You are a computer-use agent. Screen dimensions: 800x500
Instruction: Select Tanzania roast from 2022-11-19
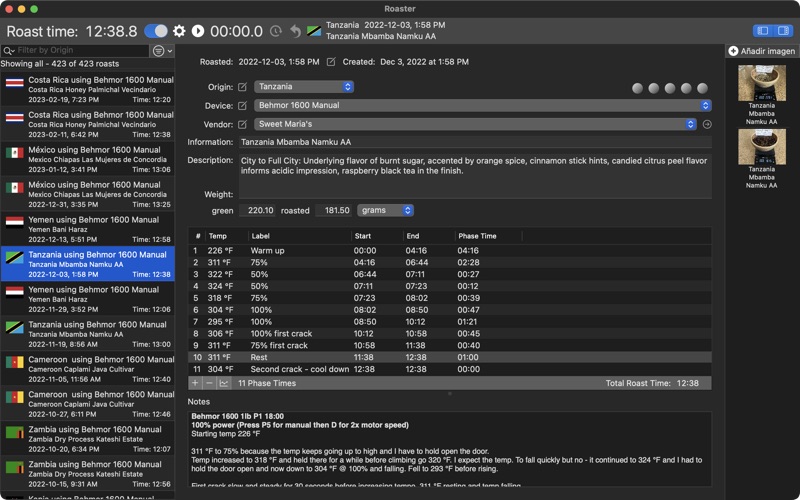click(87, 334)
